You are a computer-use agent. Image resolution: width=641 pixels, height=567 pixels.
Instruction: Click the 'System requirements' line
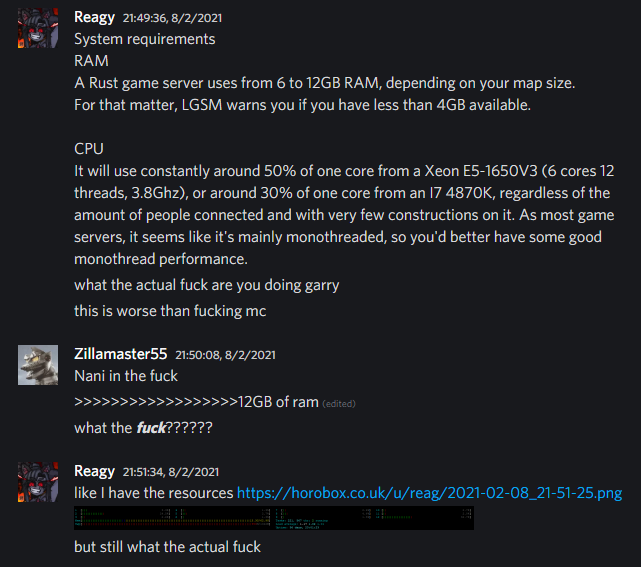[145, 39]
